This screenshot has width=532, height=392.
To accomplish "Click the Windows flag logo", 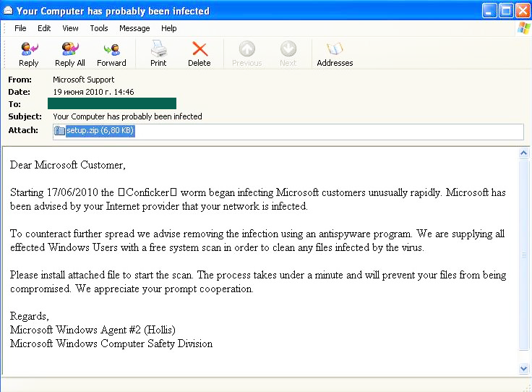I will (x=523, y=27).
